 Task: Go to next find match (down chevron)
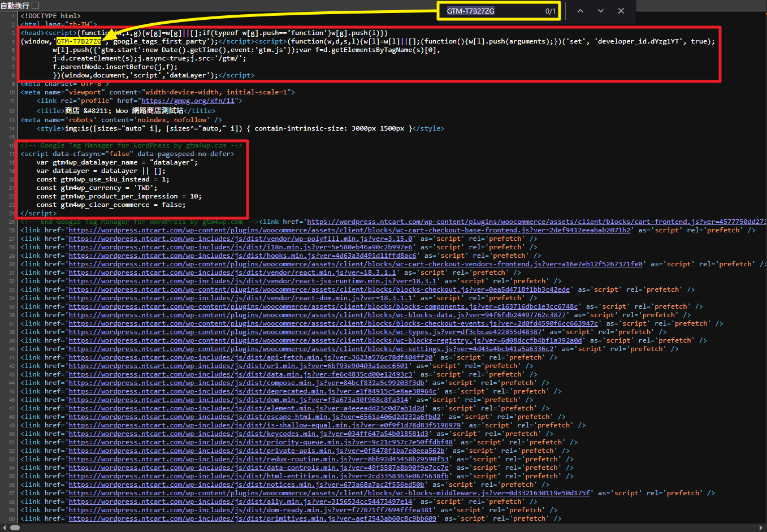[x=601, y=11]
